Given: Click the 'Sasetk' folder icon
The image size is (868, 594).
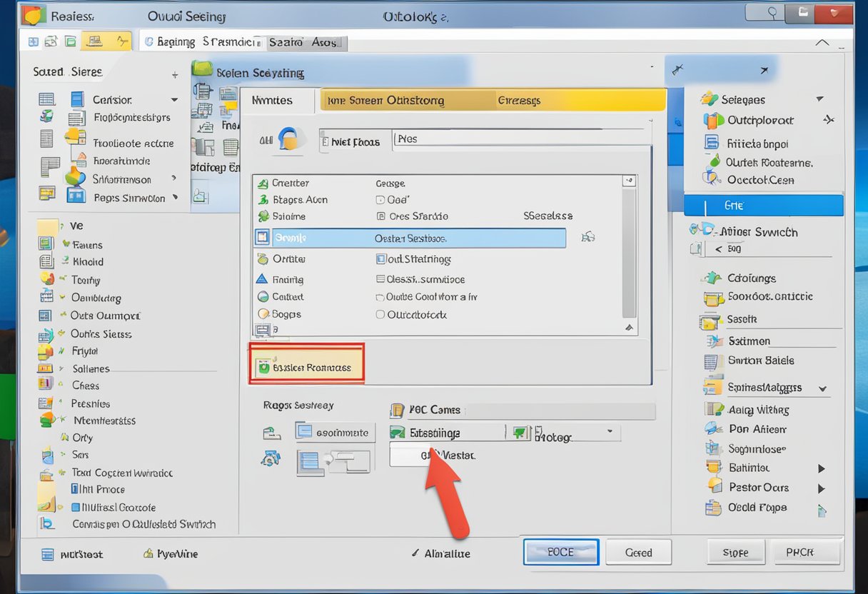Looking at the screenshot, I should click(x=712, y=319).
